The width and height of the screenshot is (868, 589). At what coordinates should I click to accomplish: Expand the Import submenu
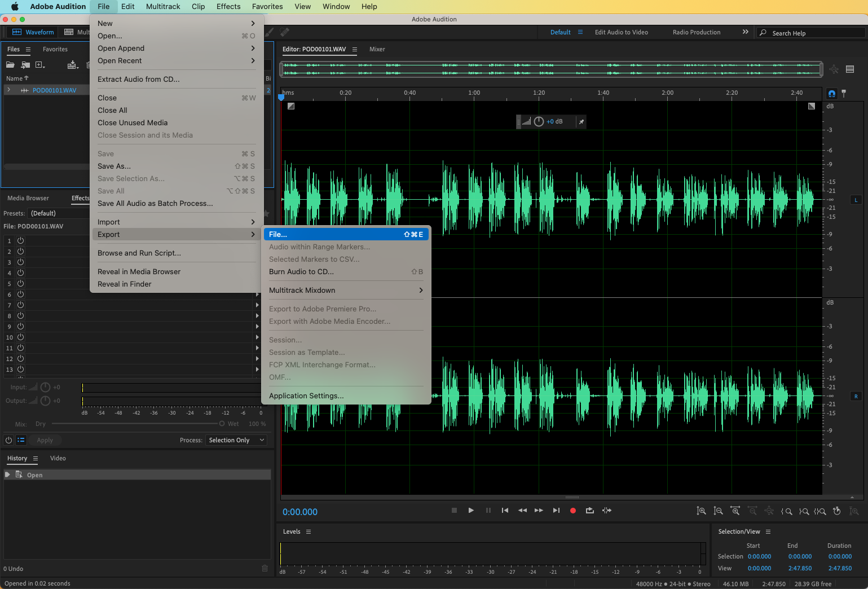click(x=177, y=222)
